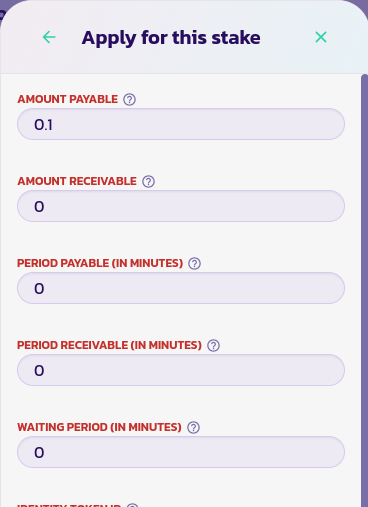Show help for Period Receivable (in minutes)
Image resolution: width=368 pixels, height=507 pixels.
click(213, 345)
